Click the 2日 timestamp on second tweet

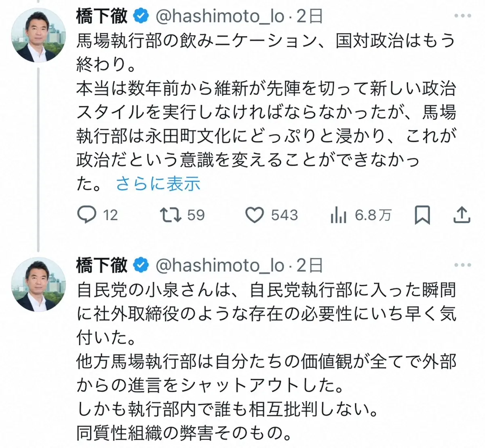310,265
